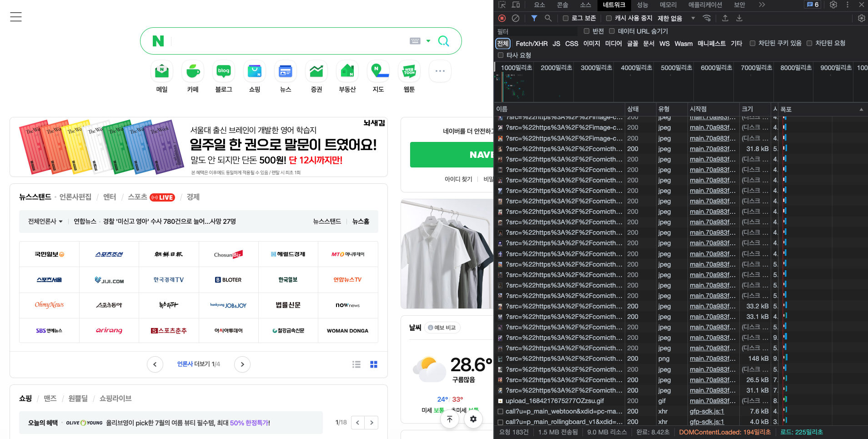Go to the next press page arrow
Screen dimensions: 868x439
(x=242, y=364)
